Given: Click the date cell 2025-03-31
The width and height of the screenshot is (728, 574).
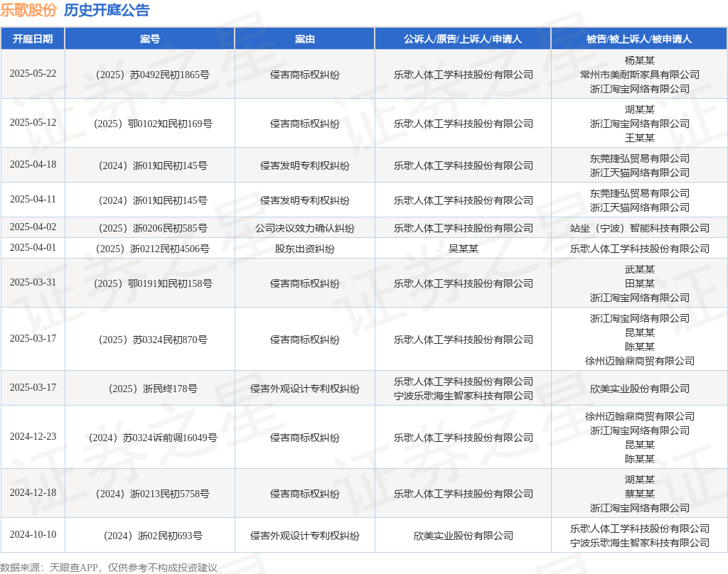Looking at the screenshot, I should 33,283.
